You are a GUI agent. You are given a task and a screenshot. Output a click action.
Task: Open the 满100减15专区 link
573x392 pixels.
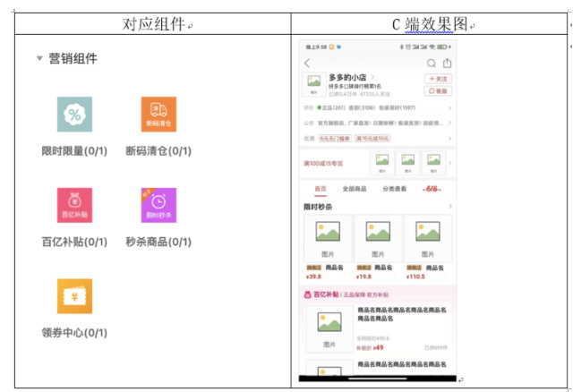[323, 163]
